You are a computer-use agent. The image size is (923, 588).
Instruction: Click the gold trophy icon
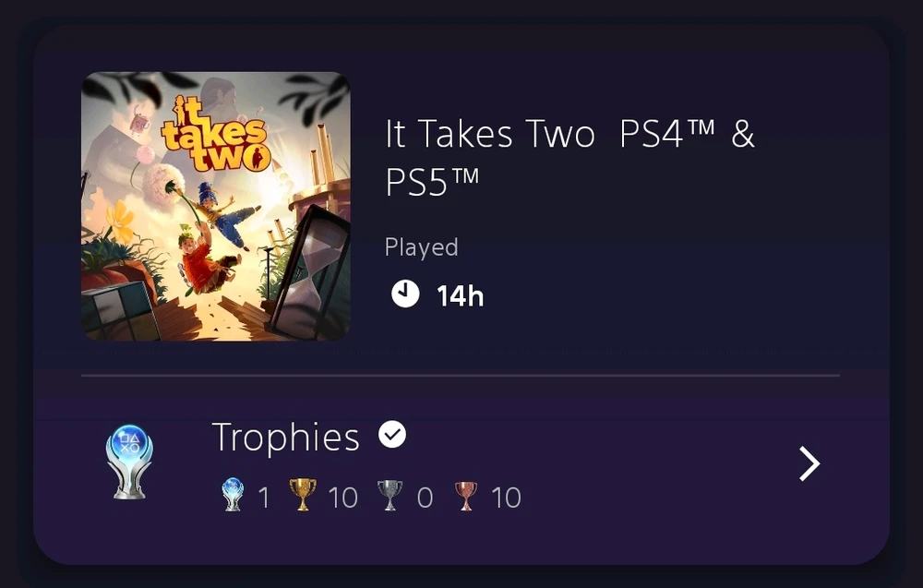[x=303, y=495]
